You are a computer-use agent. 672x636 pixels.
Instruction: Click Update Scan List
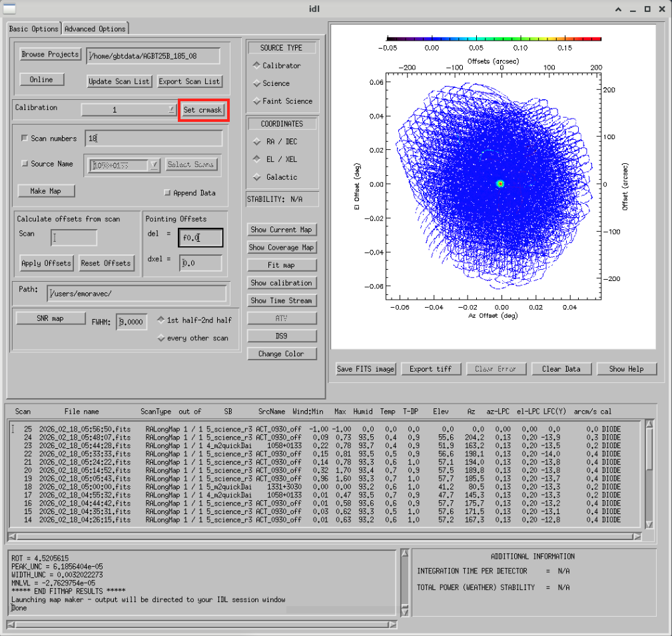pyautogui.click(x=119, y=81)
